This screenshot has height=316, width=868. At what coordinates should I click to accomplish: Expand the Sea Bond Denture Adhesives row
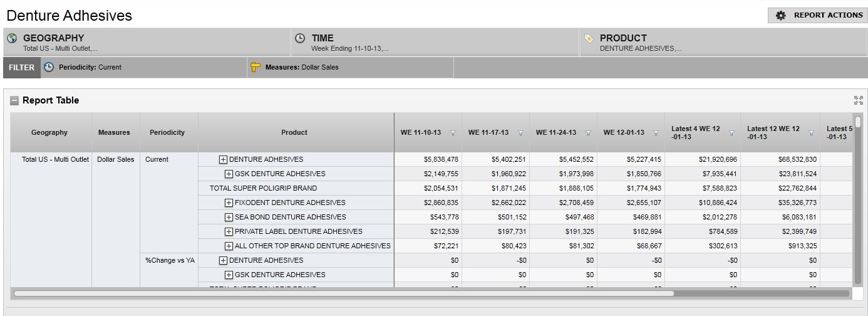[x=229, y=217]
